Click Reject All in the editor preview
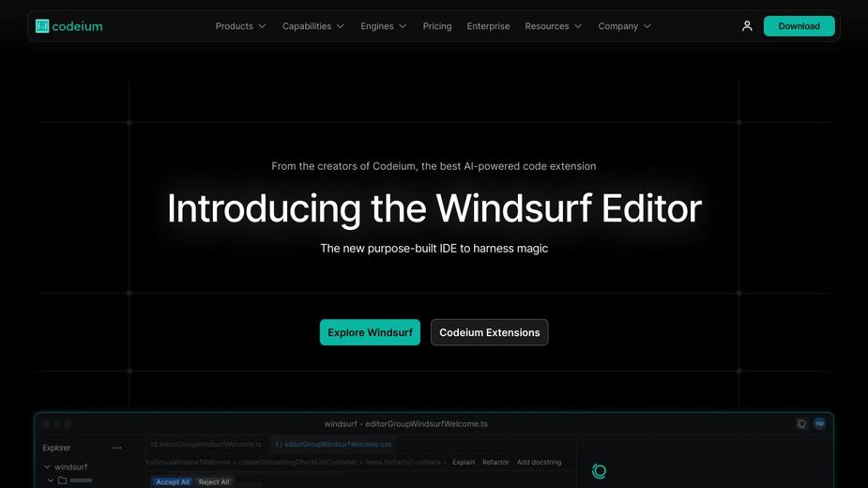 (214, 482)
